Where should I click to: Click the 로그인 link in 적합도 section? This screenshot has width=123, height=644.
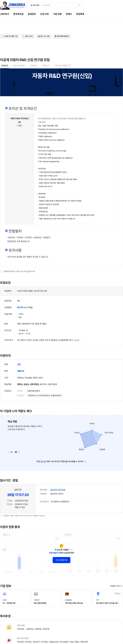[x=43, y=461]
